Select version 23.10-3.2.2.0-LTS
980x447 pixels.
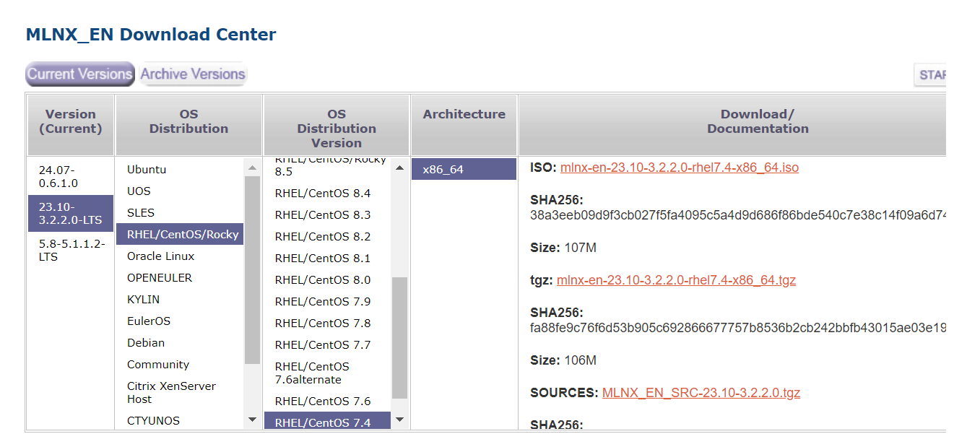pos(71,213)
